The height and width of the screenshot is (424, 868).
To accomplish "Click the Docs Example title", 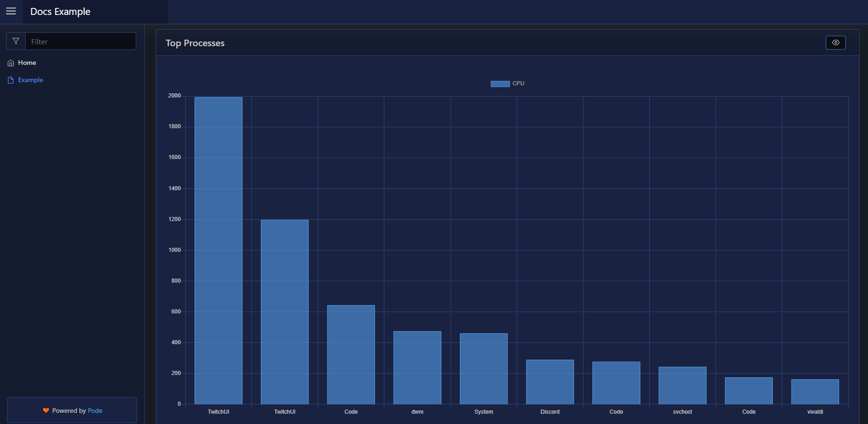I will (x=60, y=12).
